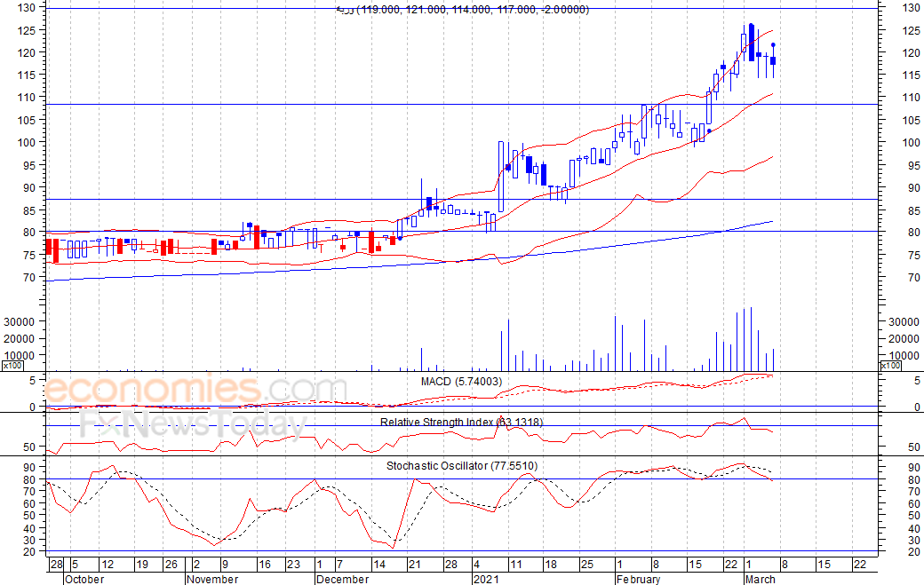Click price 110 on the left axis
Image resolution: width=924 pixels, height=585 pixels.
(x=28, y=97)
